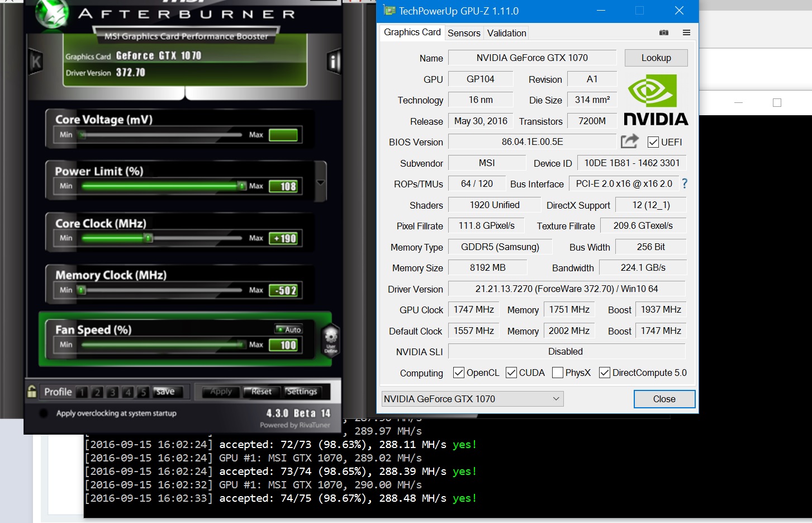Click Boost value 1937 MHz

click(661, 309)
